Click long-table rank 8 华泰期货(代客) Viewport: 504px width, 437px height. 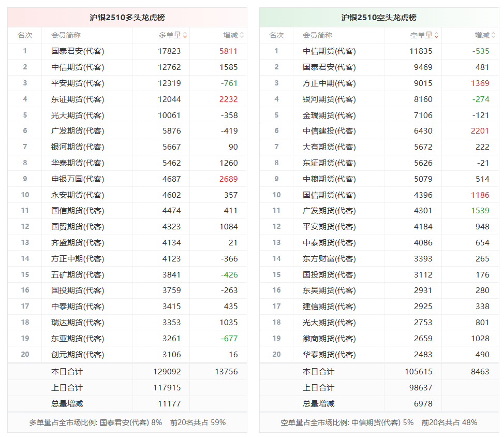78,163
